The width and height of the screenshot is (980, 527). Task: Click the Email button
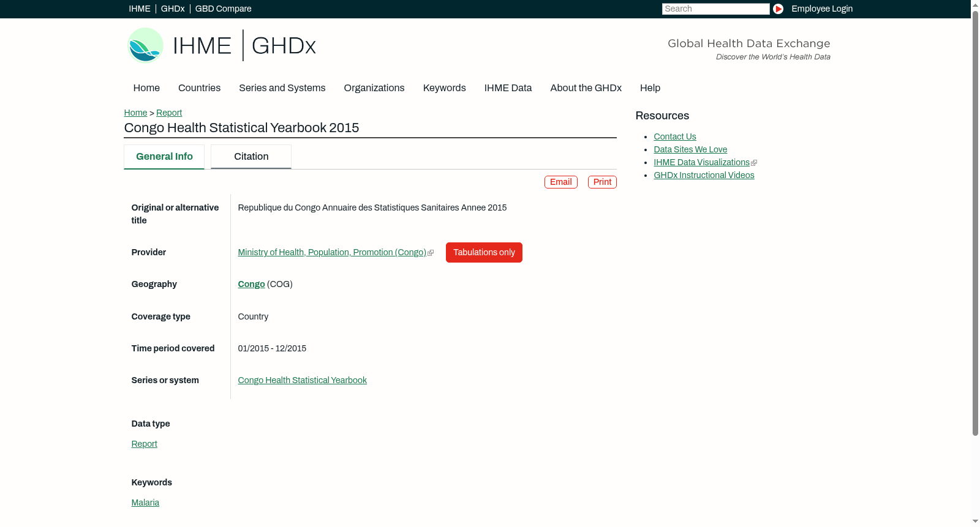tap(561, 182)
